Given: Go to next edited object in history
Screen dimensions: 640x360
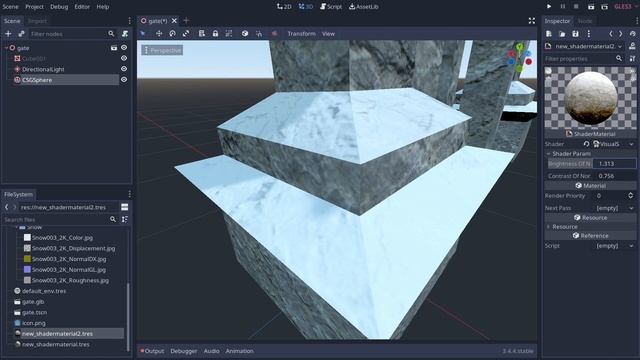Looking at the screenshot, I should coord(620,34).
